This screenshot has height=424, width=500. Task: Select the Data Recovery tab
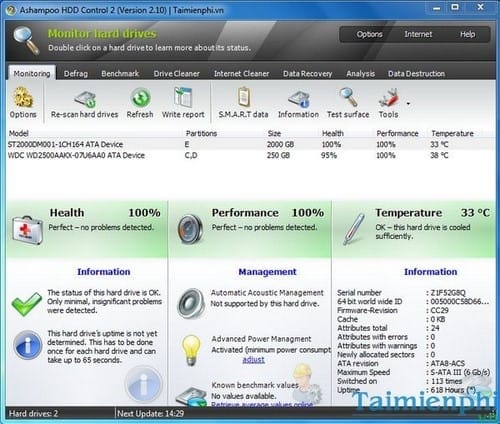click(x=307, y=74)
